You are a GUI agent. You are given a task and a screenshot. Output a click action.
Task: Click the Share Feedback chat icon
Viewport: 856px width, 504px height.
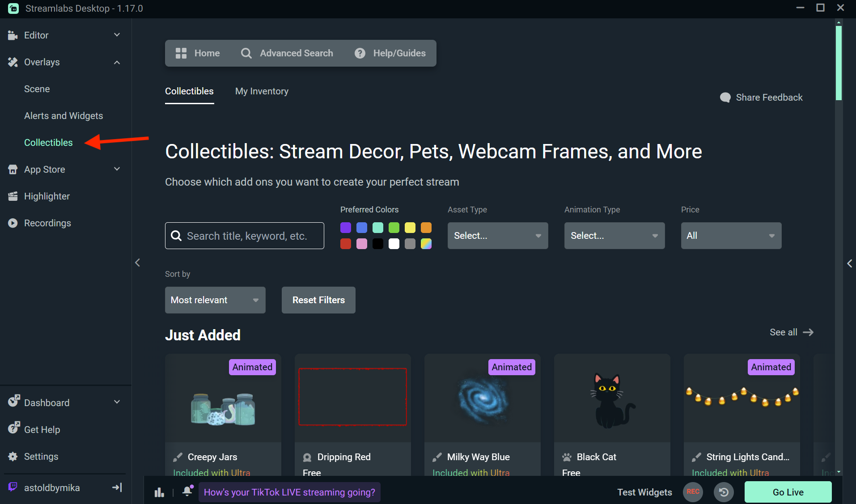tap(725, 97)
